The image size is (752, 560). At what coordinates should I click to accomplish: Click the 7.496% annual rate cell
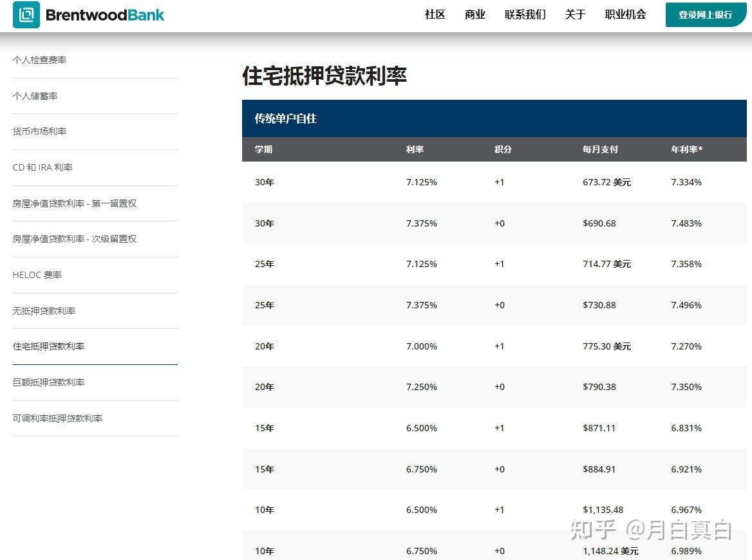[x=686, y=305]
